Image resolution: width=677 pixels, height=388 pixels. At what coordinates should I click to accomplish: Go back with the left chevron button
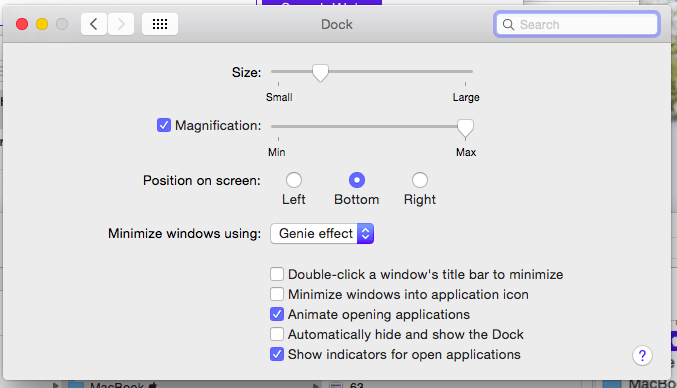[x=94, y=24]
